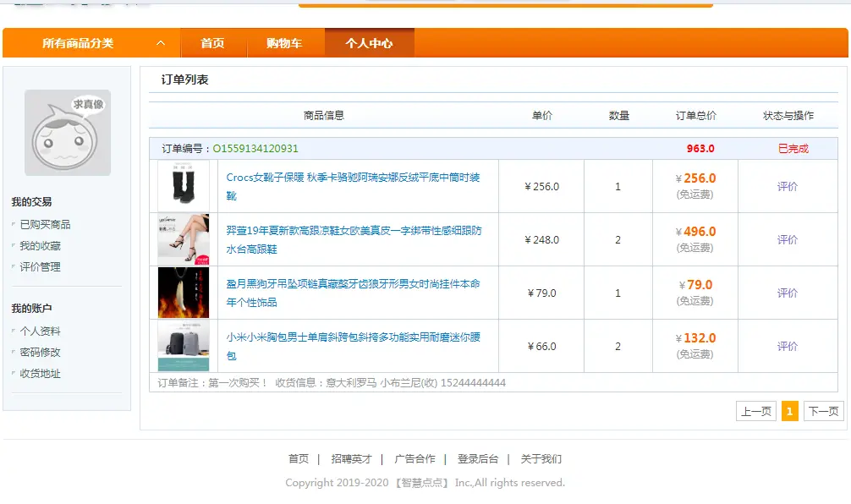Screen dimensions: 851x504
Task: Click the high-heel sandals product thumbnail
Action: 184,239
